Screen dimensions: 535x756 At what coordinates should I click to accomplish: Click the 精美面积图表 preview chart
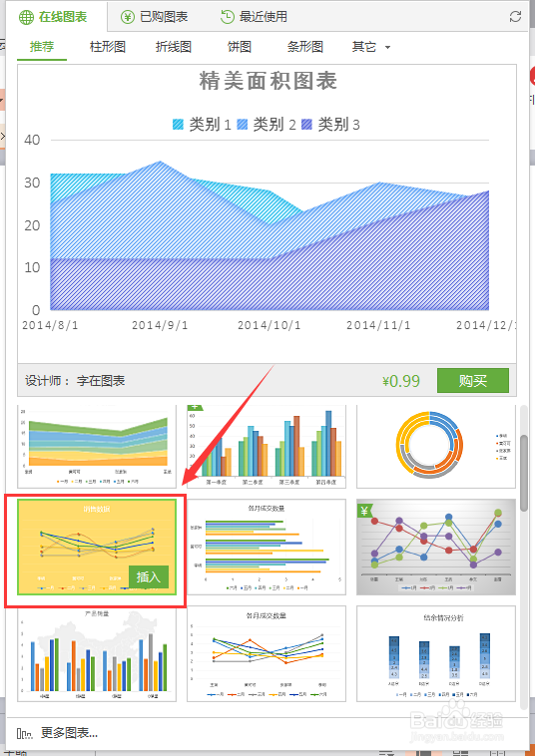[x=267, y=213]
